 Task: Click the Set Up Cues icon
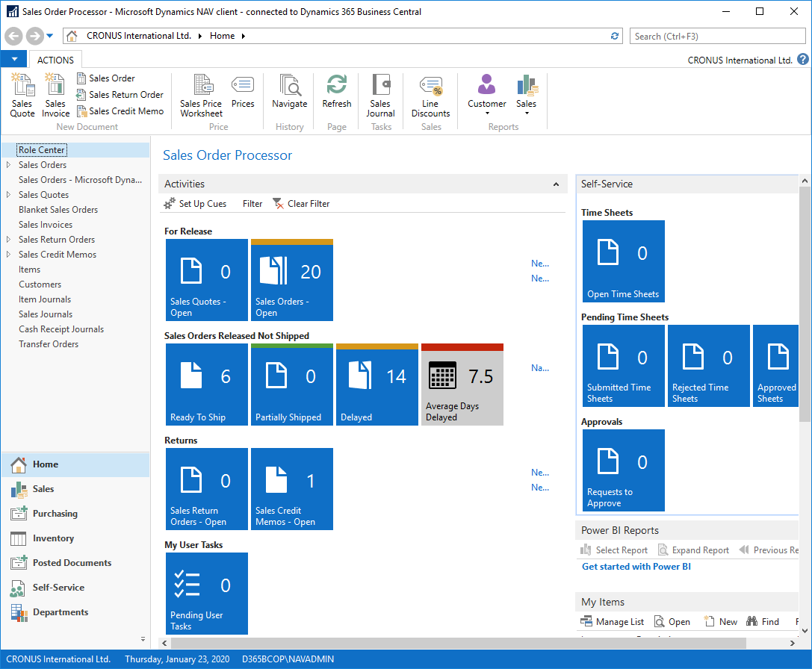coord(170,204)
